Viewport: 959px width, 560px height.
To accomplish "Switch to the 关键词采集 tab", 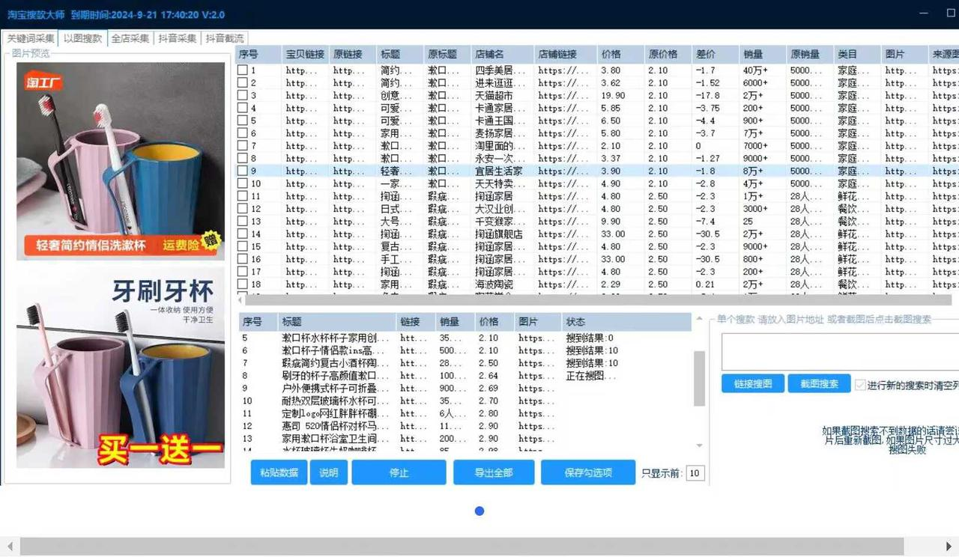I will [x=31, y=38].
